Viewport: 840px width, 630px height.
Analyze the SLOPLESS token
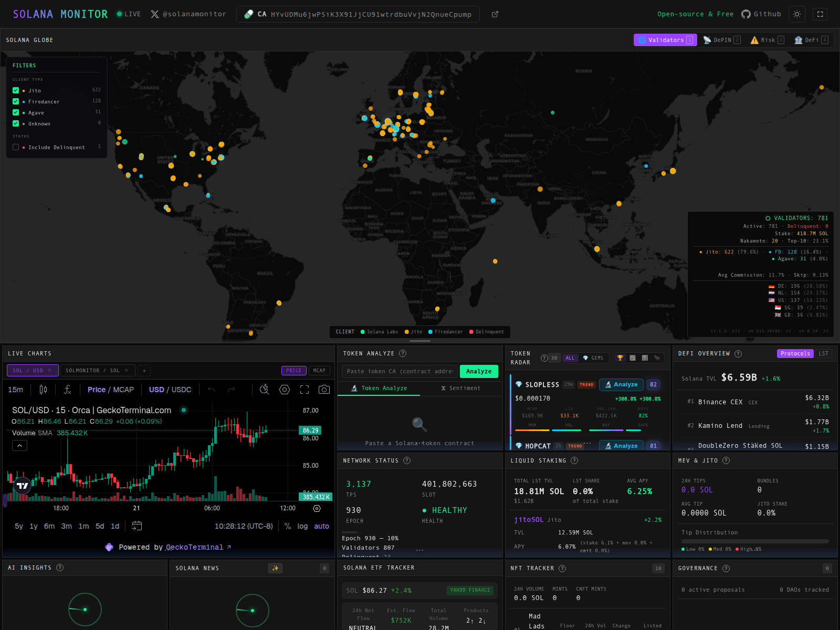[621, 384]
